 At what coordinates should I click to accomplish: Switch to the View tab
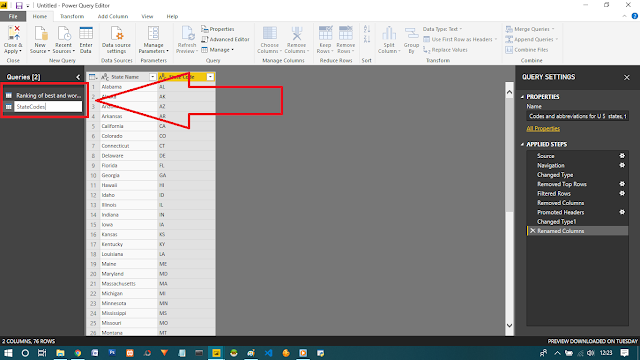coord(147,16)
